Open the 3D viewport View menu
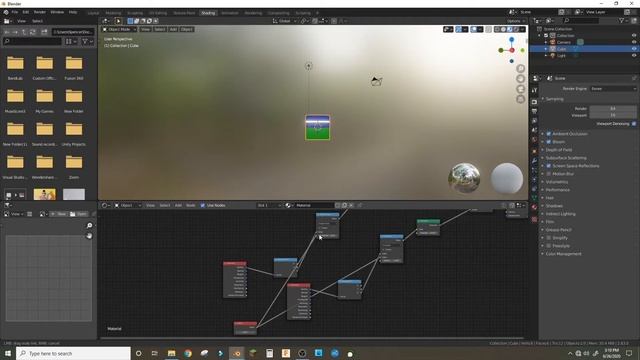640x360 pixels. [145, 29]
